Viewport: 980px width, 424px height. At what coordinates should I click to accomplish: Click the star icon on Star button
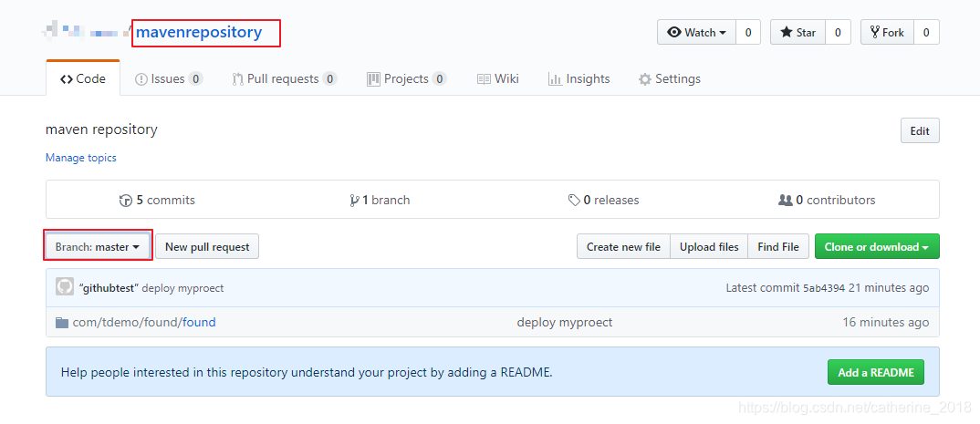pyautogui.click(x=787, y=33)
